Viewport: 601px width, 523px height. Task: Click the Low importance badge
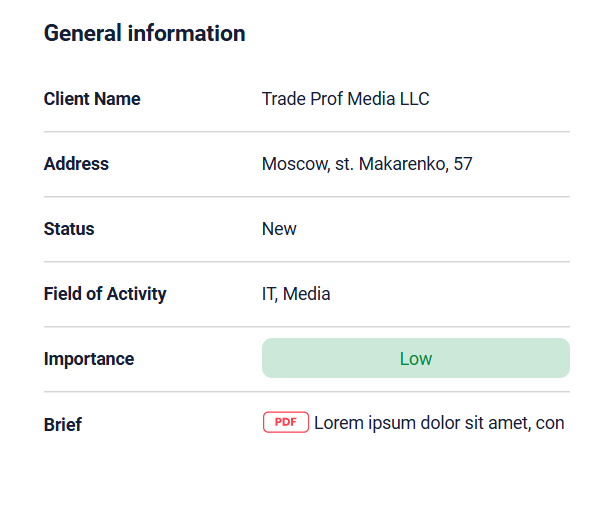pos(416,358)
